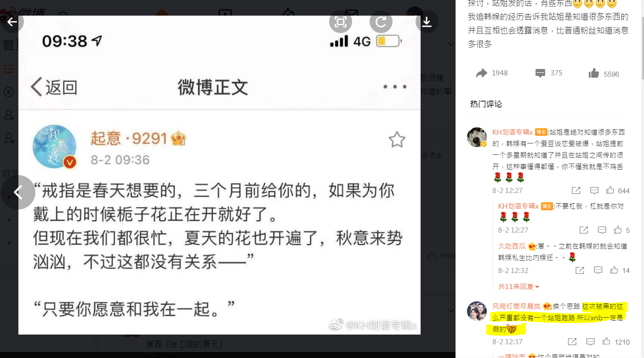Click KH划语专辑x's avatar thumbnail
This screenshot has height=358, width=644.
coord(477,137)
